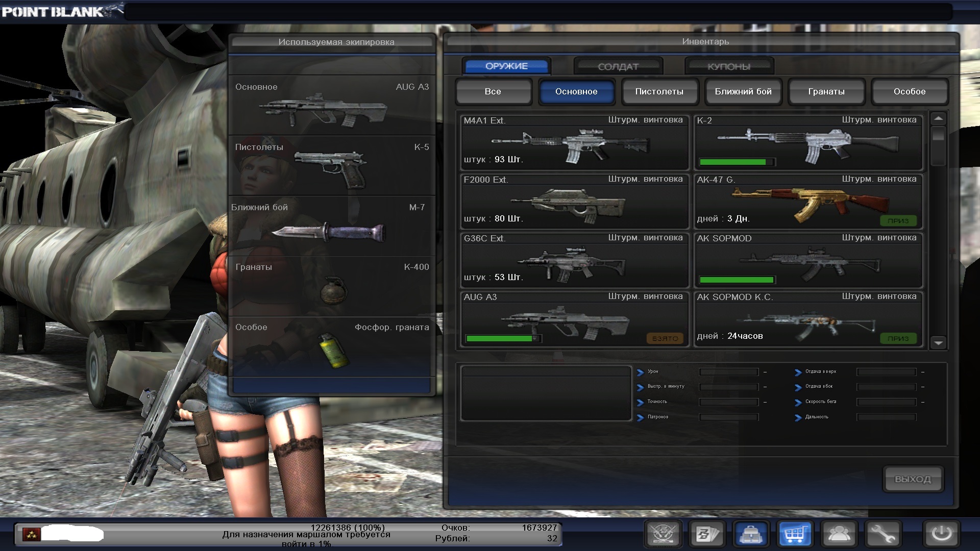The height and width of the screenshot is (551, 980).
Task: Click the power exit icon
Action: click(942, 534)
